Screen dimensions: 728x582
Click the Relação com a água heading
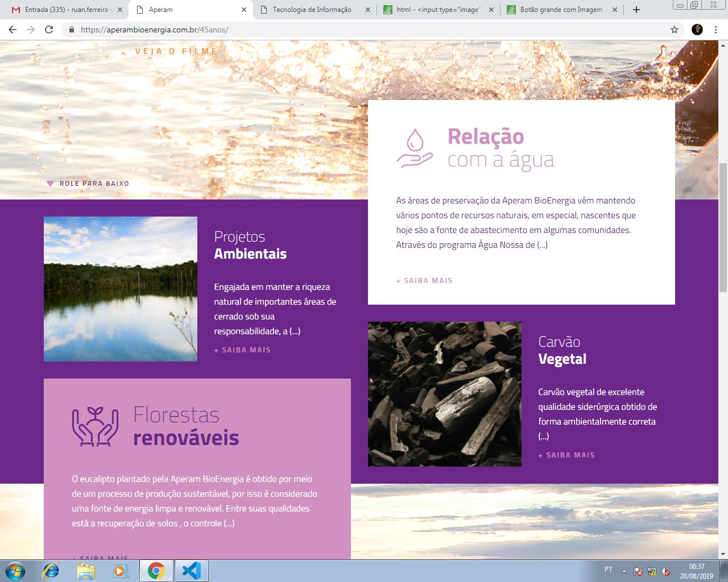[x=500, y=148]
